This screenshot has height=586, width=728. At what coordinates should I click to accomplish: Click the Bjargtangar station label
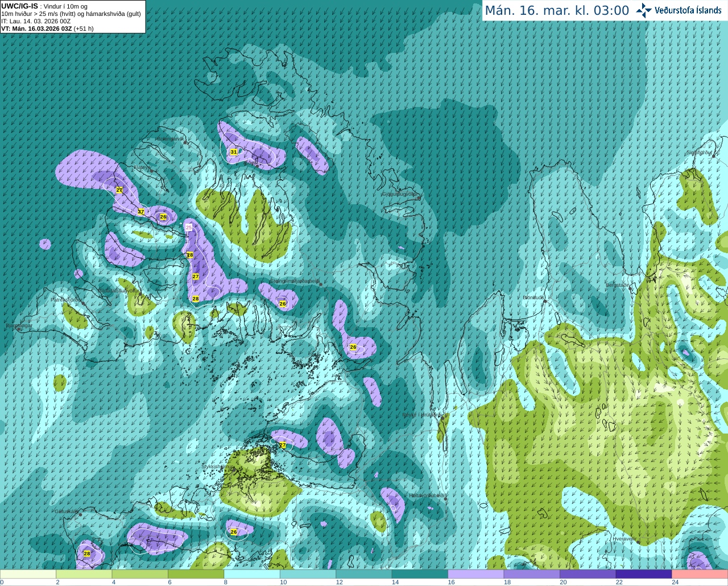[x=19, y=325]
